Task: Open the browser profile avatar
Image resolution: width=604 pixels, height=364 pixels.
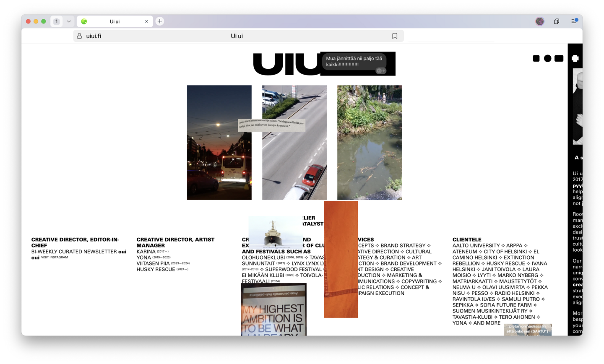Action: (540, 21)
